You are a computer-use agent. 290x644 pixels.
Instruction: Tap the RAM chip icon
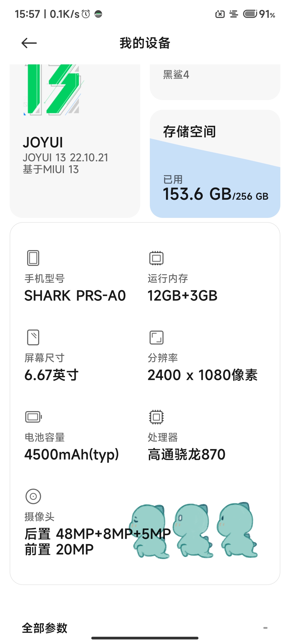[156, 258]
